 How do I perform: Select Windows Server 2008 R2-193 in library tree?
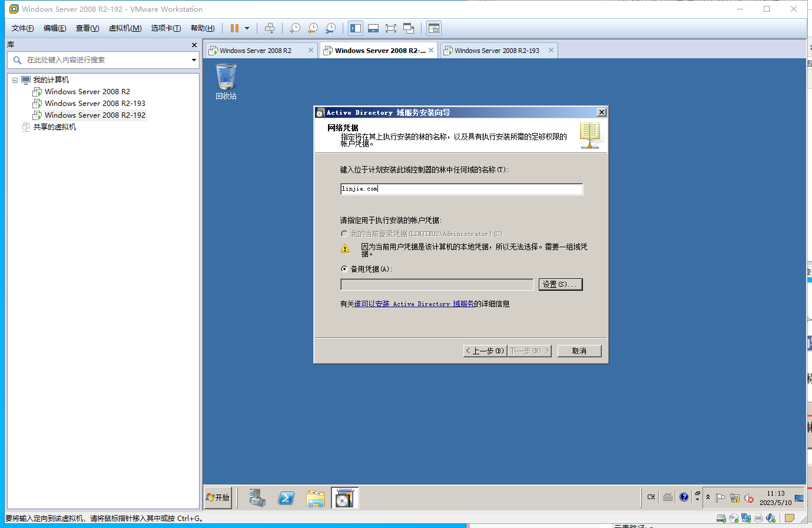95,104
